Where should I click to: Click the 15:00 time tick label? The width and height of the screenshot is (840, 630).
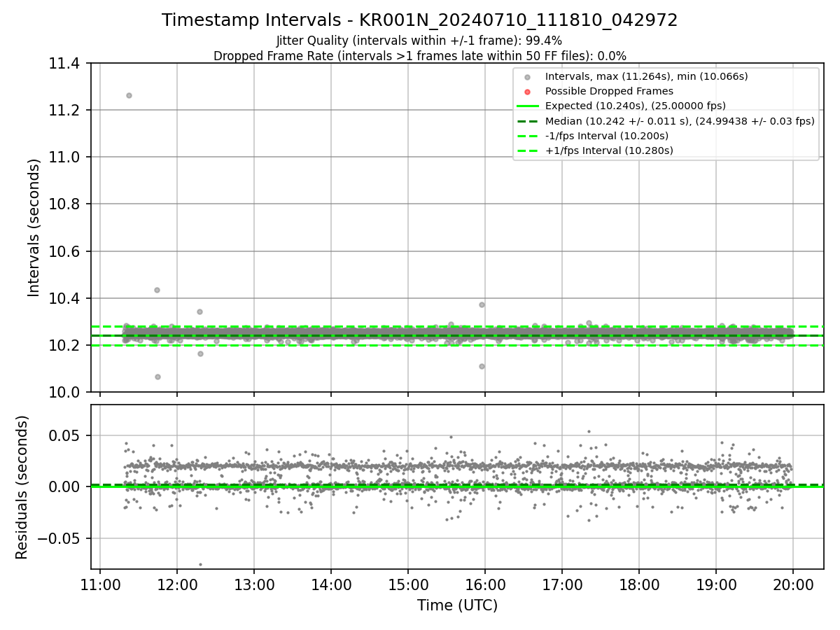(408, 584)
